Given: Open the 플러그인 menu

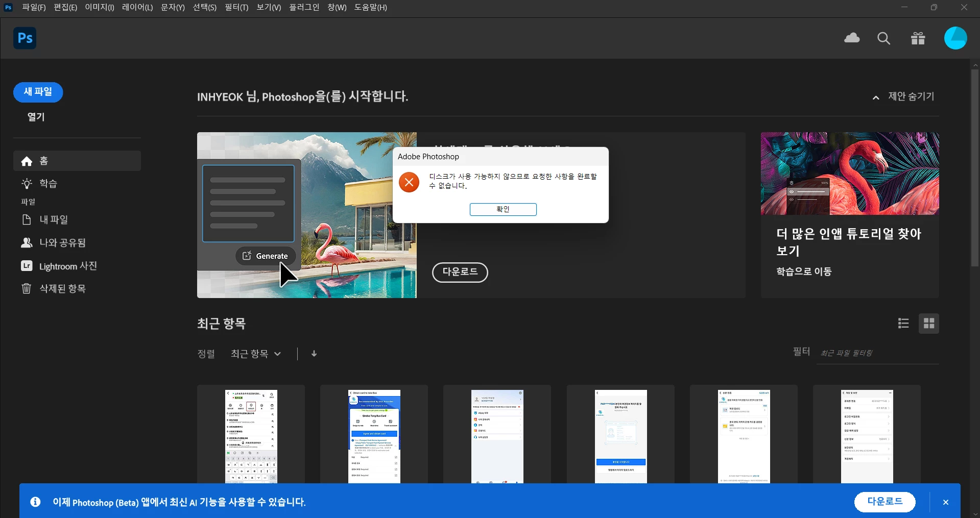Looking at the screenshot, I should coord(304,7).
